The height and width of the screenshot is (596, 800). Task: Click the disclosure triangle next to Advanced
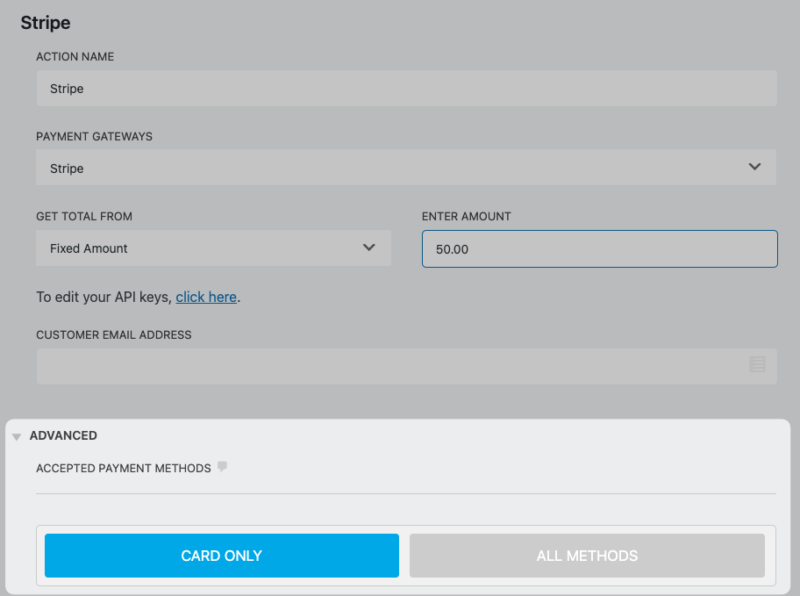15,435
